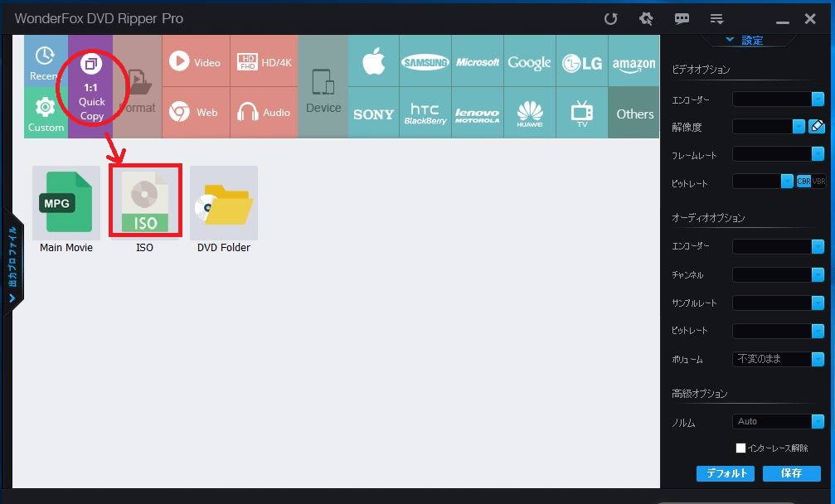Close the WonderFox window
Viewport: 835px width, 504px height.
[x=810, y=19]
